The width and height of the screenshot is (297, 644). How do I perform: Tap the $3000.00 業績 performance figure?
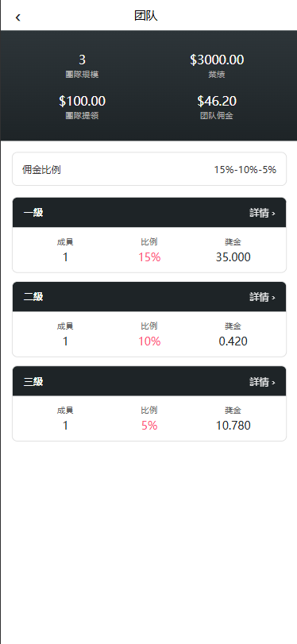pyautogui.click(x=217, y=66)
